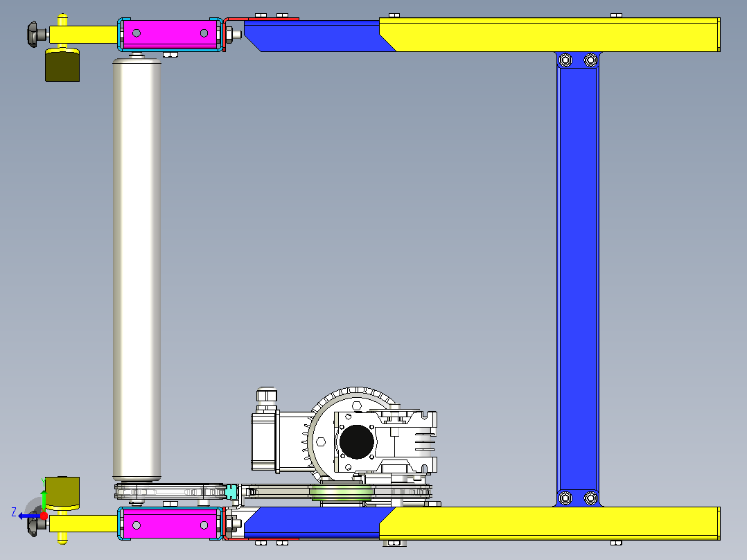Click the finned gearbox housing on the right
The height and width of the screenshot is (560, 747).
click(x=407, y=441)
